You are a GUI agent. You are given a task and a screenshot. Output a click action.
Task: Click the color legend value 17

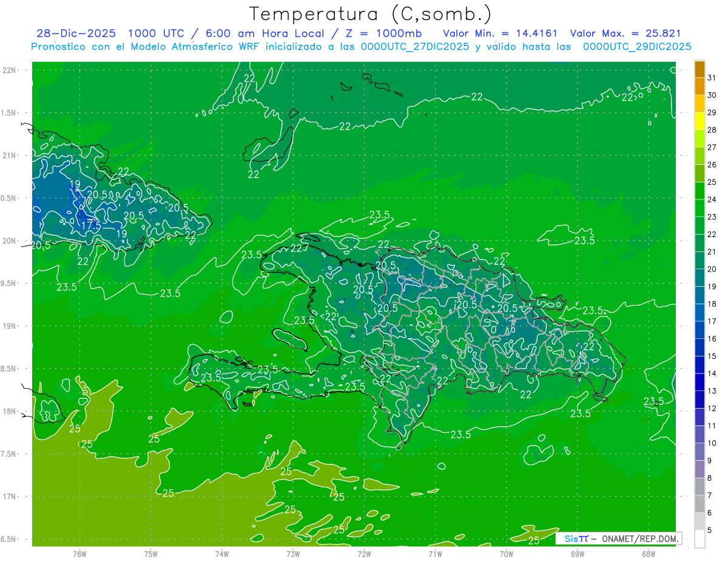712,321
